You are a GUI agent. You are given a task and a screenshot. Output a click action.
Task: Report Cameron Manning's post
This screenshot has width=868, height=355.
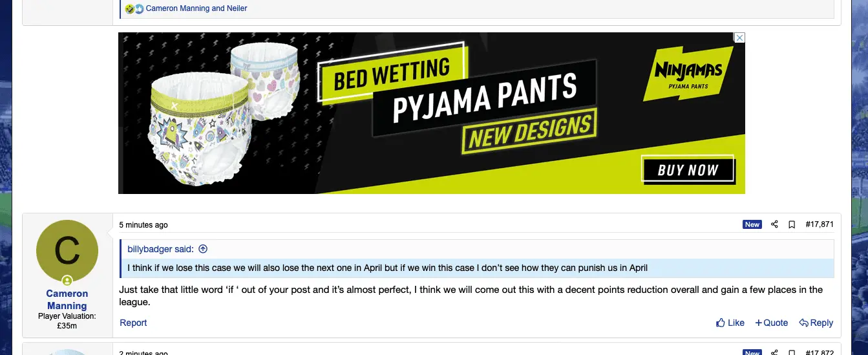[133, 323]
